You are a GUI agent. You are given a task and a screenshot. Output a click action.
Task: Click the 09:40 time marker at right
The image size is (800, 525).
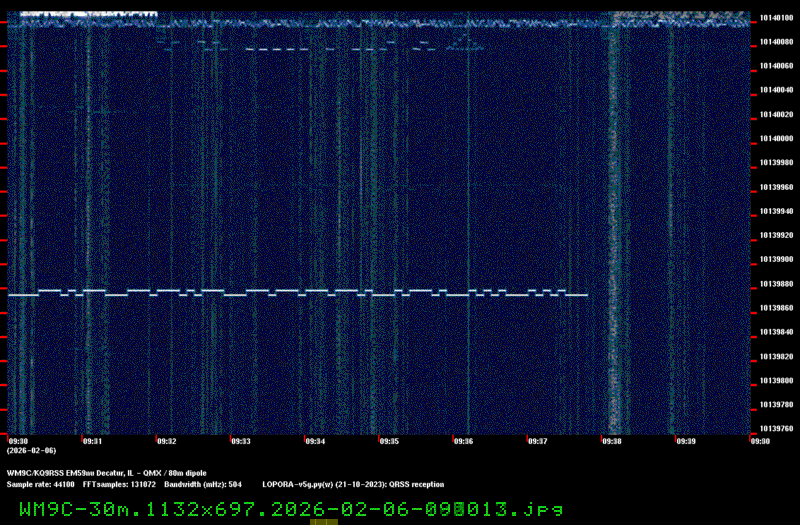pos(759,440)
